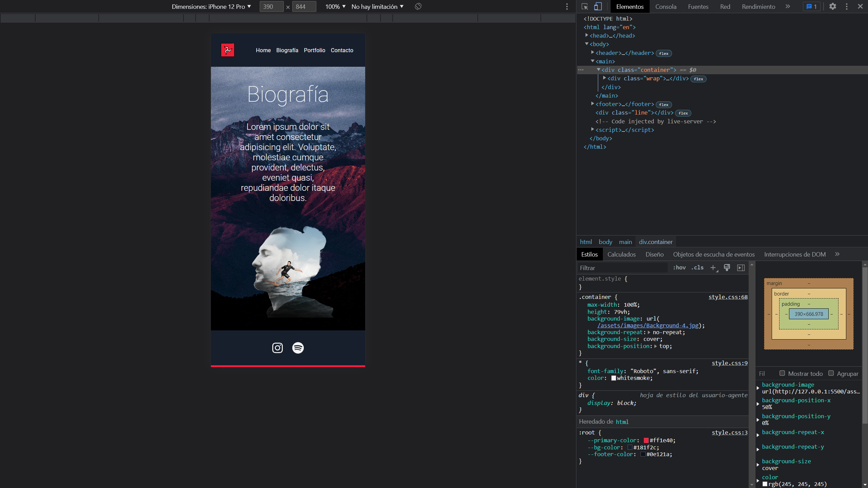Expand background-repeat shorthand in styles
This screenshot has width=868, height=488.
click(649, 332)
